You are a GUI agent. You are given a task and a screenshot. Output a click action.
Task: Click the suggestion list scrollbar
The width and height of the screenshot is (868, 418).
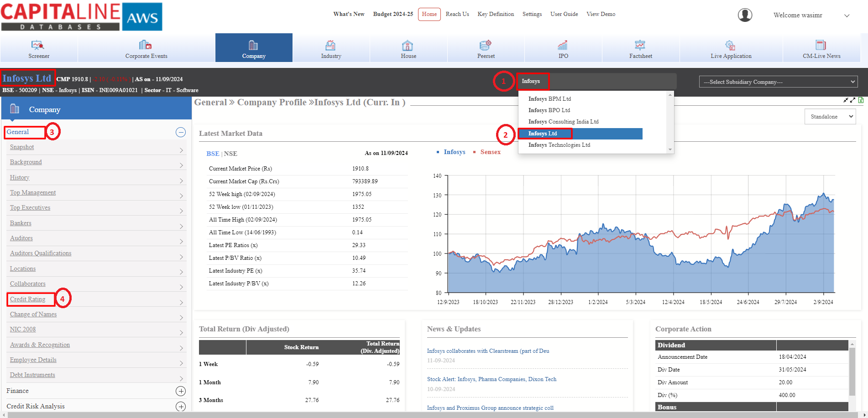click(x=670, y=122)
